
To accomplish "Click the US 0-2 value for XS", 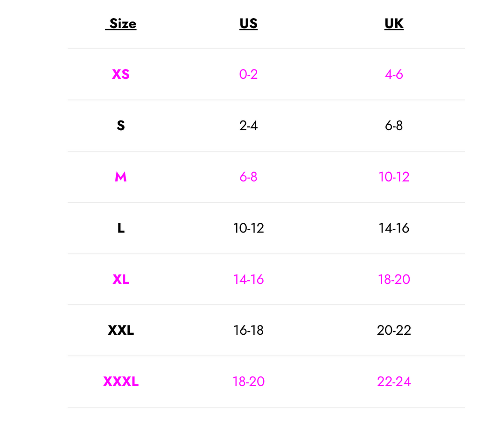I will (248, 74).
